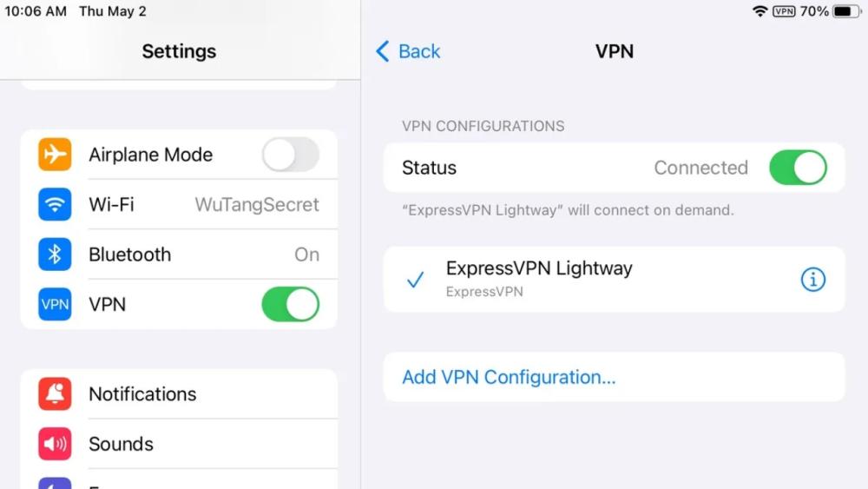
Task: Select the ExpressVPN Lightway configuration row
Action: pos(614,279)
